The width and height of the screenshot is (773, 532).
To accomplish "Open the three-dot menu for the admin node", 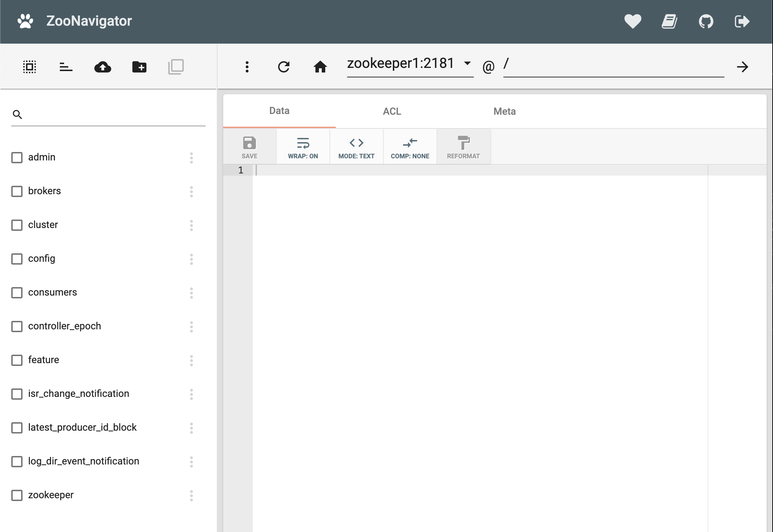I will [191, 158].
